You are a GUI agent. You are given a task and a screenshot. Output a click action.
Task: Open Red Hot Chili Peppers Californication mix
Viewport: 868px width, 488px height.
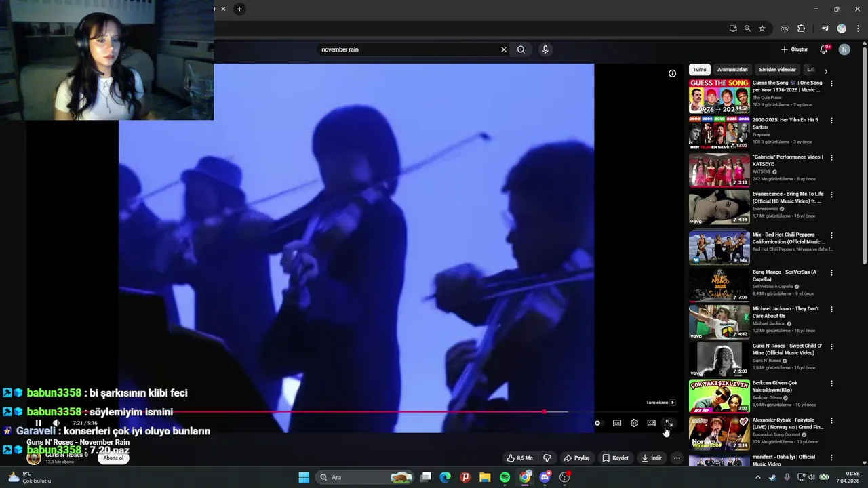point(719,248)
